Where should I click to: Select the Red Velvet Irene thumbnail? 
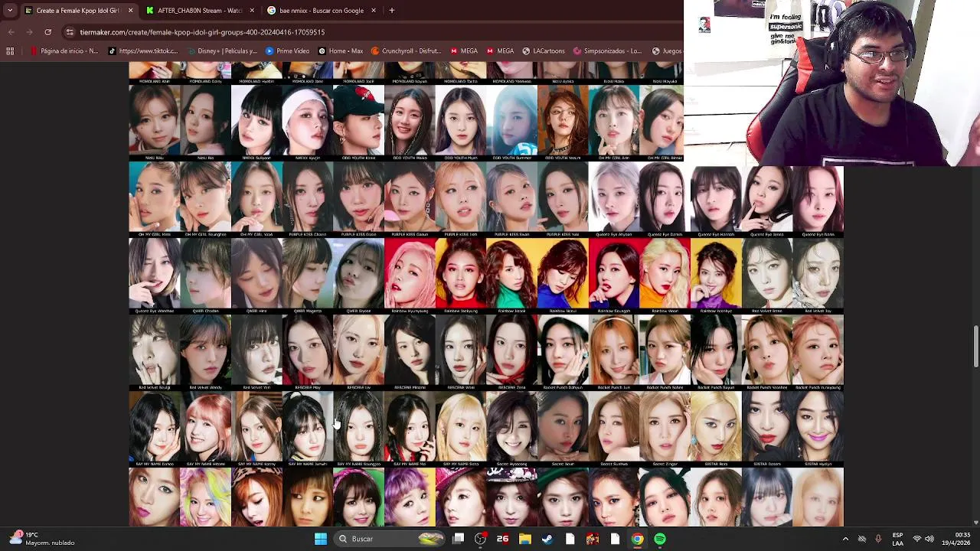[767, 276]
